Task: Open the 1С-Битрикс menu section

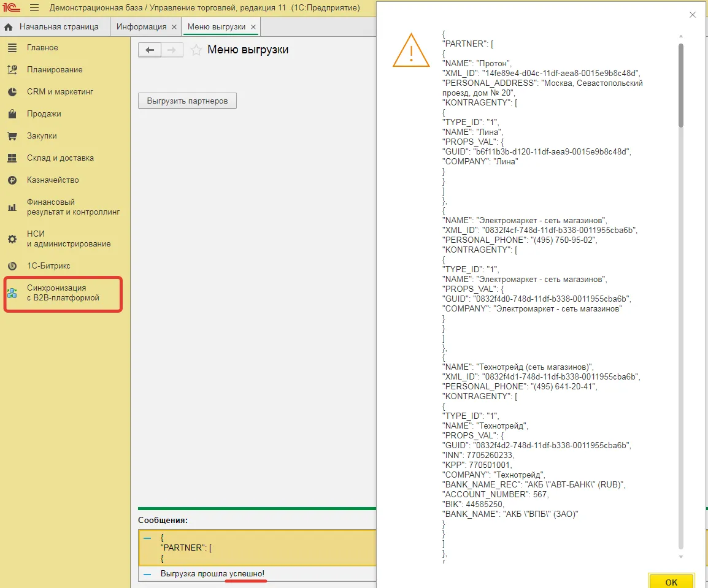Action: (48, 266)
